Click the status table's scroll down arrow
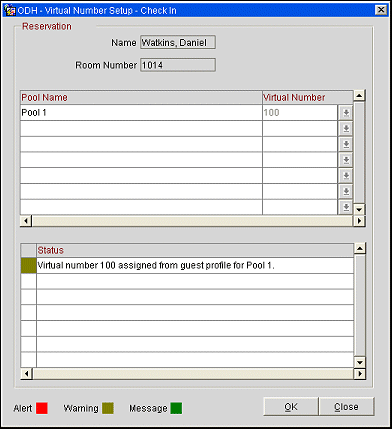This screenshot has width=392, height=429. pyautogui.click(x=359, y=362)
